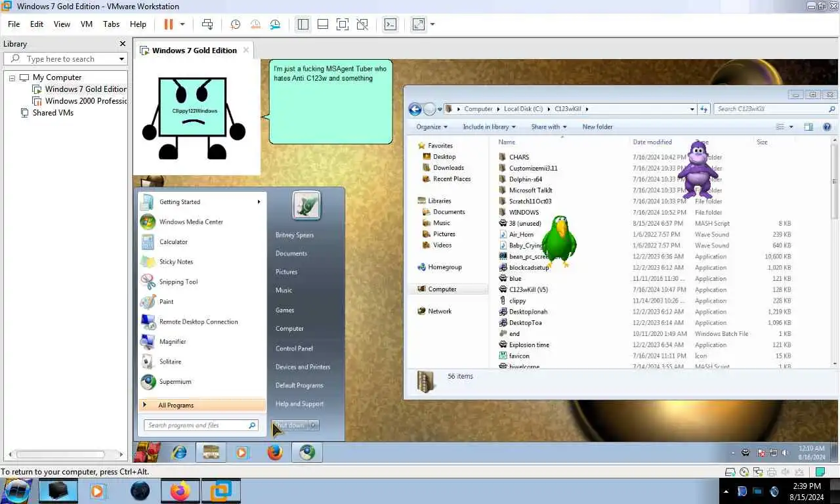Open the stretch display dropdown arrow
The width and height of the screenshot is (840, 504).
[x=432, y=24]
